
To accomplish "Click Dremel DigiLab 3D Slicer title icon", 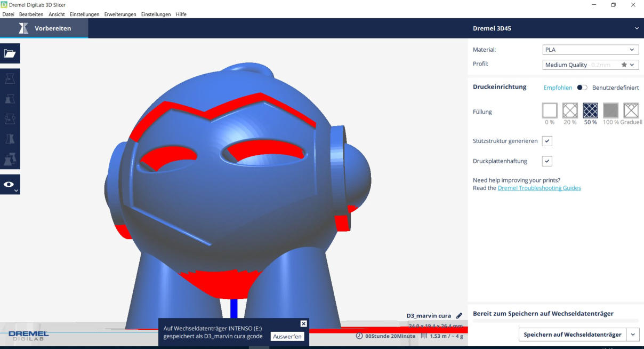I will (4, 5).
